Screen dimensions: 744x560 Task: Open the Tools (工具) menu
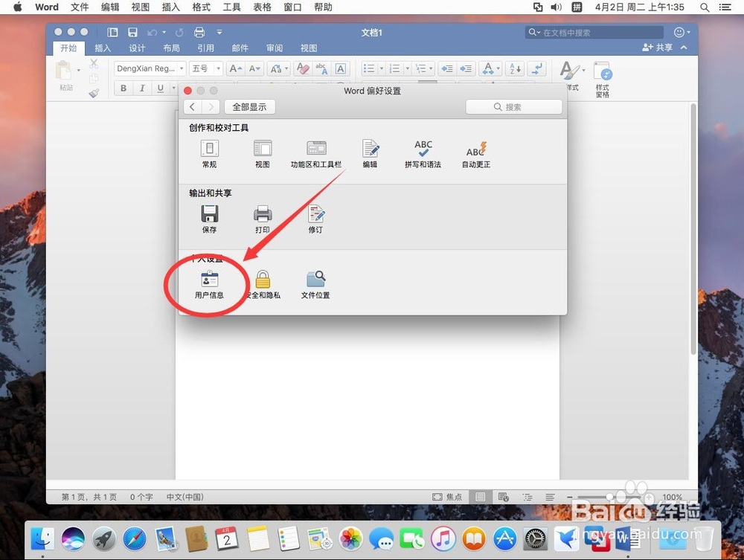coord(231,7)
